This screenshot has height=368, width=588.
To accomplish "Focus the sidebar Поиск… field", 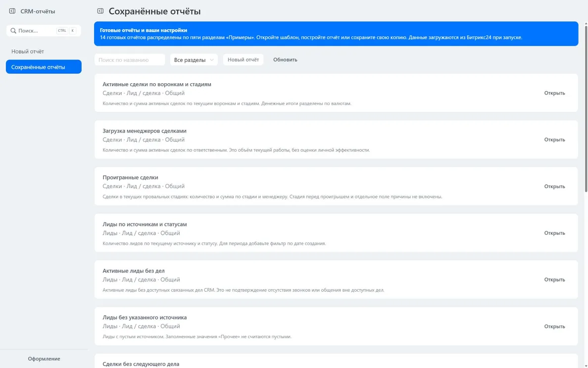I will [44, 31].
